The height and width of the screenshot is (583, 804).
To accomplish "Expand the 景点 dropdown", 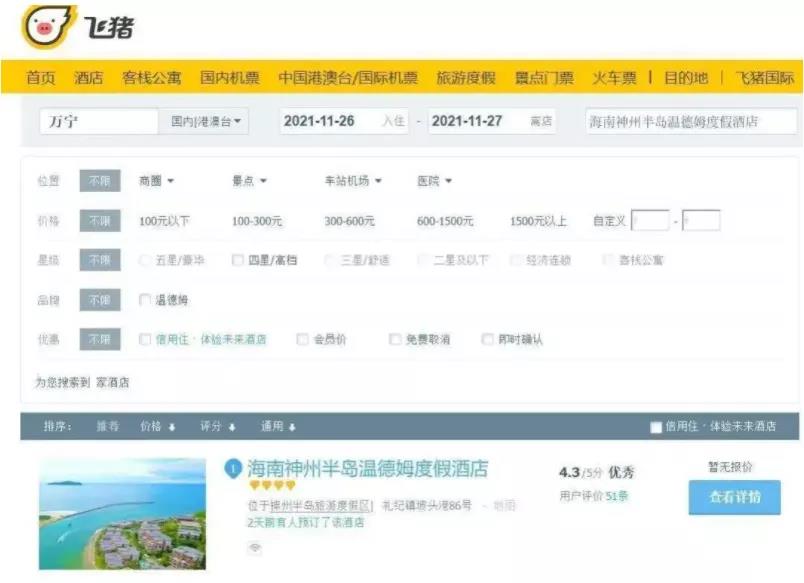I will tap(249, 180).
